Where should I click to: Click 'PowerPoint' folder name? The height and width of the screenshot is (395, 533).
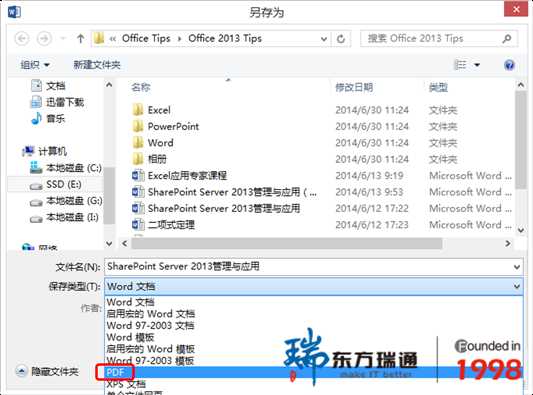(173, 126)
